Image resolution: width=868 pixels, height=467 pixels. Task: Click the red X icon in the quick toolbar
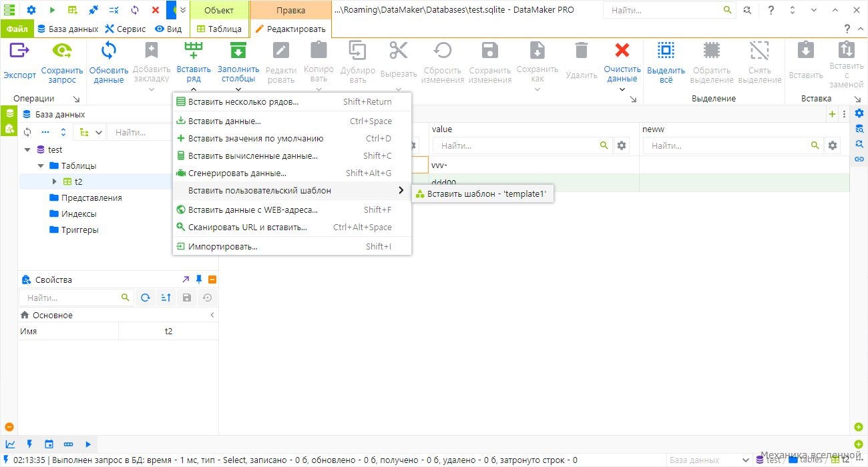(156, 10)
